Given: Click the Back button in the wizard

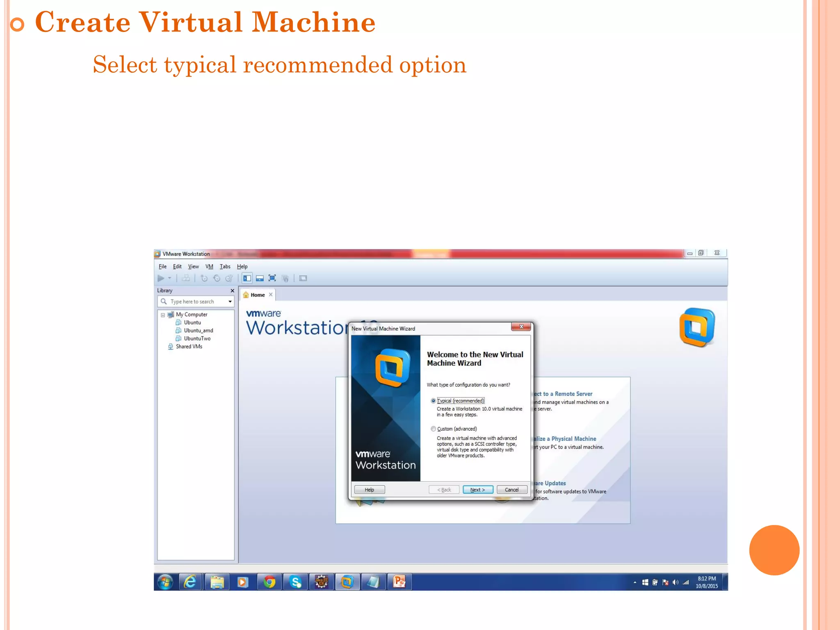Looking at the screenshot, I should (444, 490).
